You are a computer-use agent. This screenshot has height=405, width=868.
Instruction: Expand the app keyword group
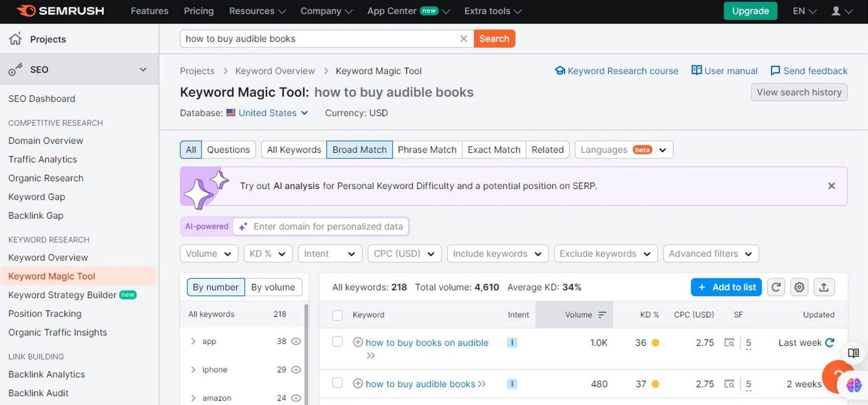point(193,341)
